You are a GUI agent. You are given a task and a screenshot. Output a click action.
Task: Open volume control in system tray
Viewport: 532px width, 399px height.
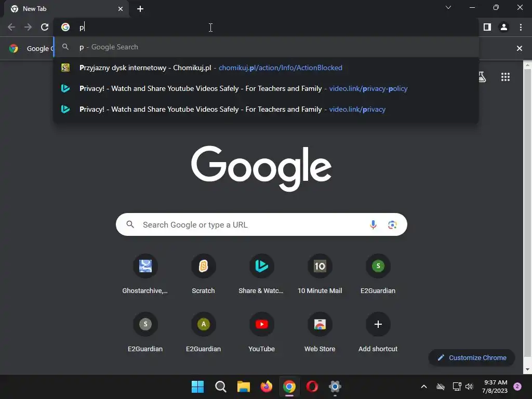[469, 387]
